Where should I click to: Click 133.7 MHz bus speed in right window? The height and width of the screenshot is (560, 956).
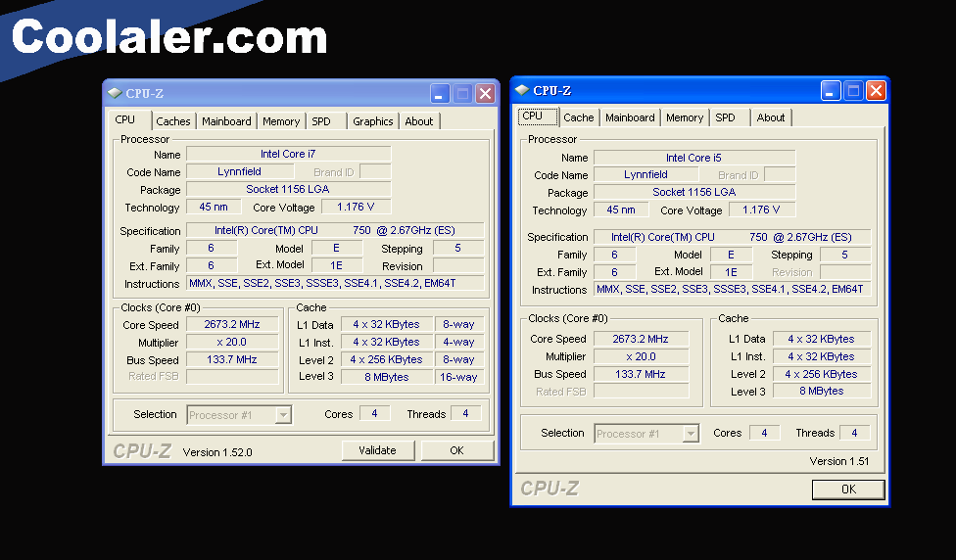pyautogui.click(x=641, y=374)
